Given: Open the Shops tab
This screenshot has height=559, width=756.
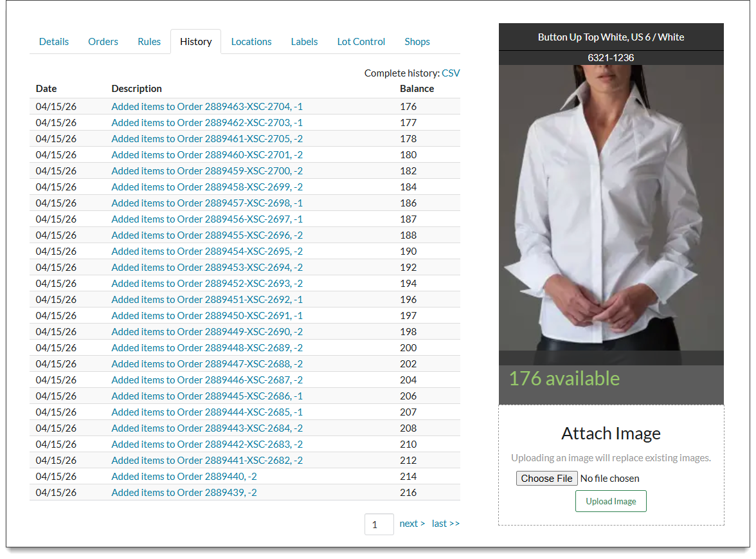Looking at the screenshot, I should coord(417,42).
